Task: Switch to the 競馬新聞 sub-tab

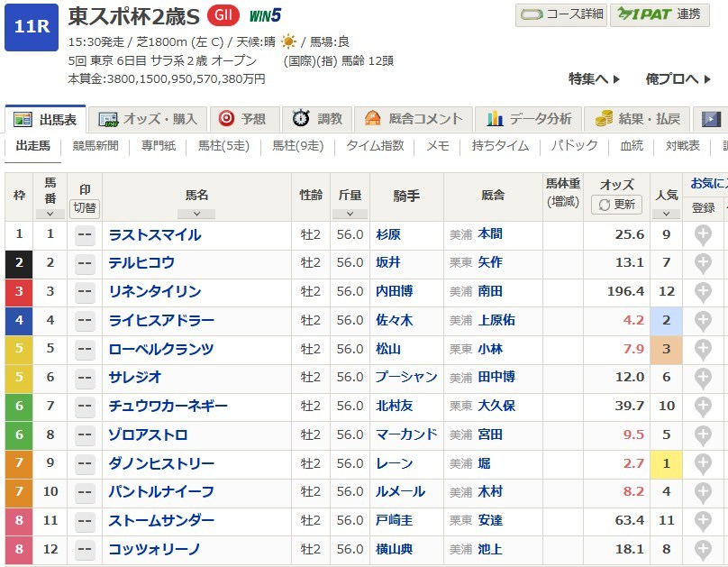Action: tap(96, 145)
